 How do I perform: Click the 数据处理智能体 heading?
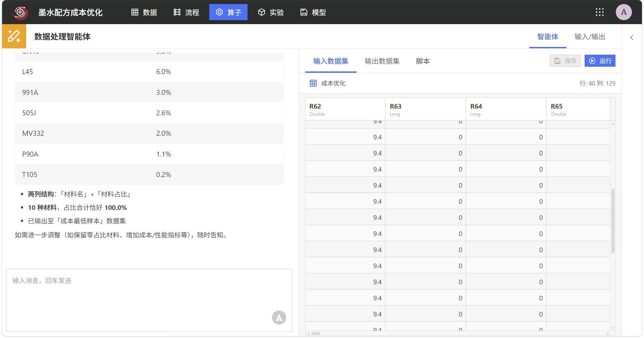(62, 37)
